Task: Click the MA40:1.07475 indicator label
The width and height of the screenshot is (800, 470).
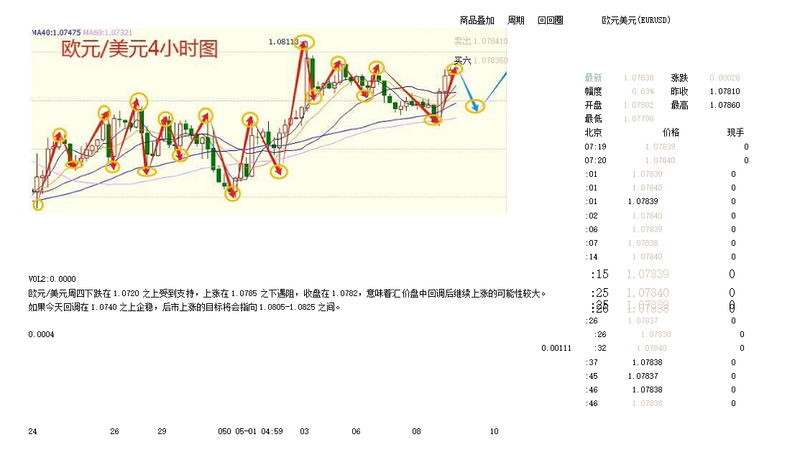Action: pos(56,33)
